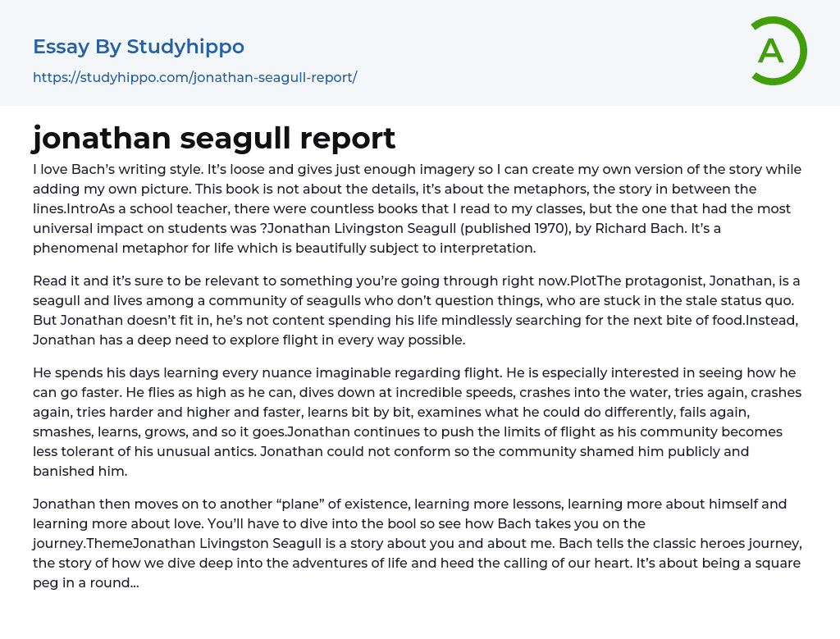Select the "jonathan seagull report" essay title
The image size is (840, 639).
pyautogui.click(x=214, y=138)
